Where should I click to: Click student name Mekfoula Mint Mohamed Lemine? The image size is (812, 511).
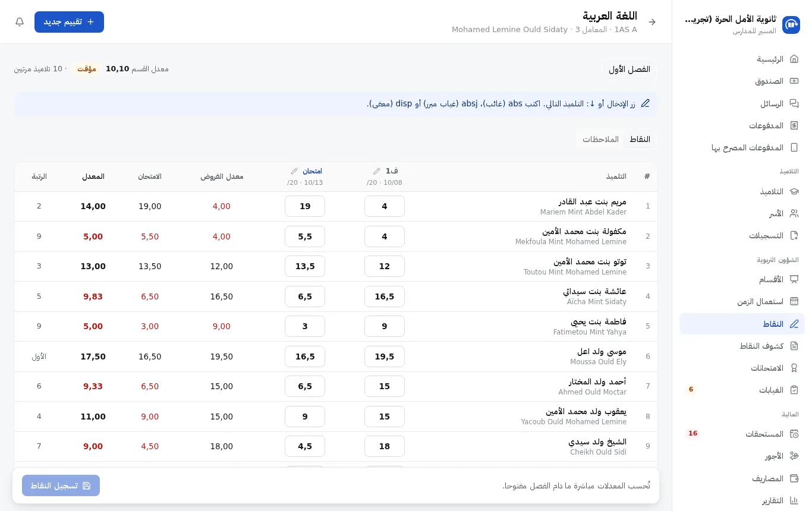[x=571, y=242]
